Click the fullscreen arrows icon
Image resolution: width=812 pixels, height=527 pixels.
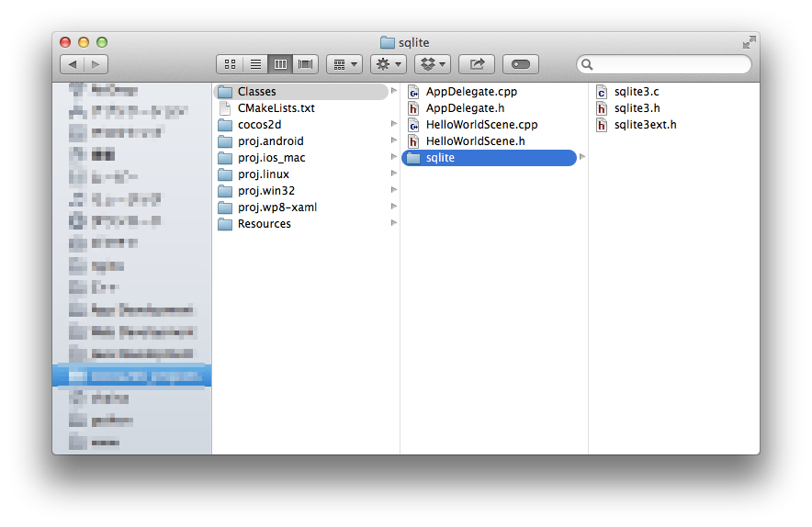click(749, 42)
